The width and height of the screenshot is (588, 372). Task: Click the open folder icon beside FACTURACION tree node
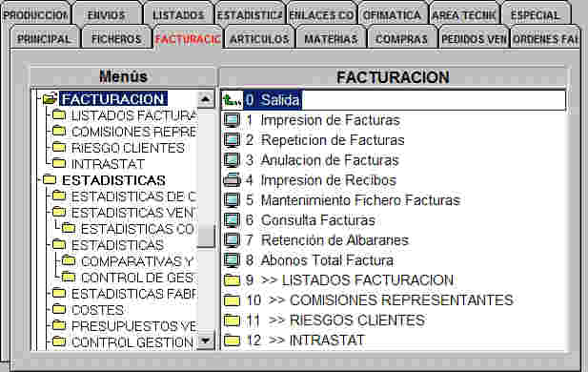pyautogui.click(x=50, y=99)
